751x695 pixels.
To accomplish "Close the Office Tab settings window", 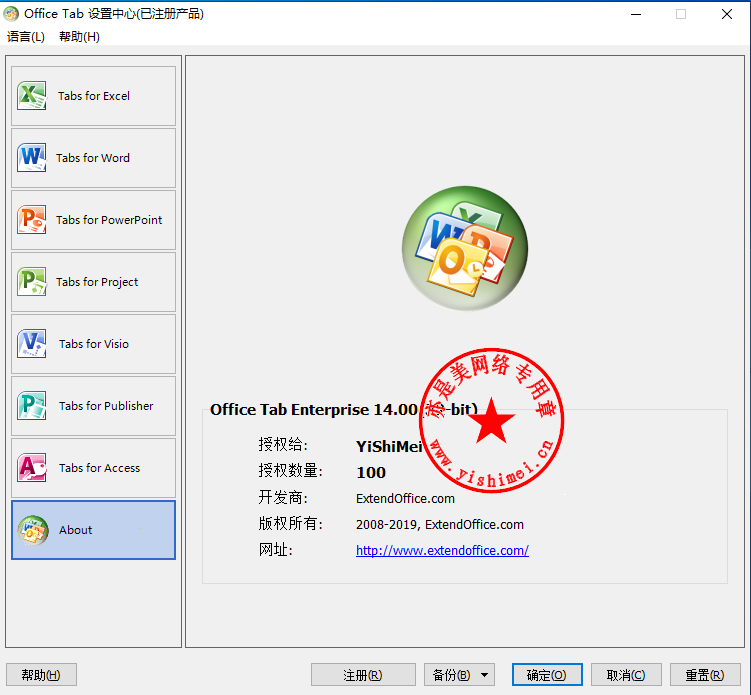I will pyautogui.click(x=727, y=14).
